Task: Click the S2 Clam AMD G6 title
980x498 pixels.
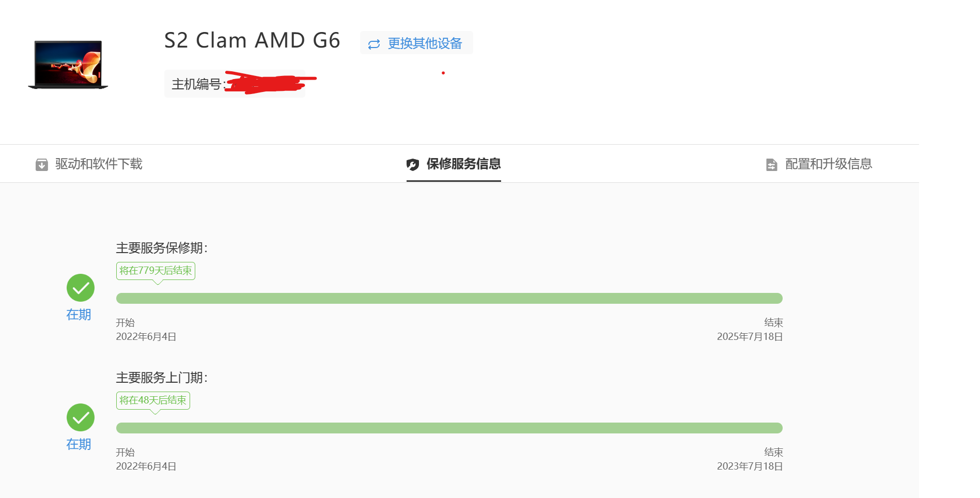Action: click(252, 40)
